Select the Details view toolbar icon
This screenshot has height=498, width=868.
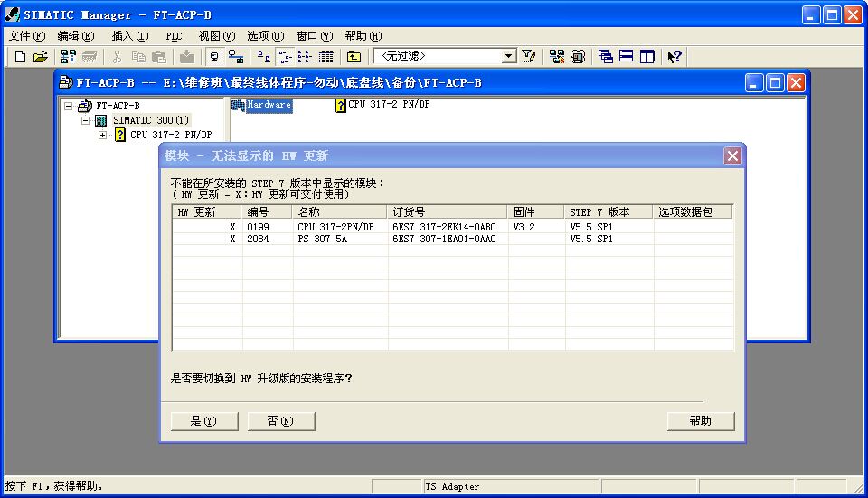tap(326, 57)
